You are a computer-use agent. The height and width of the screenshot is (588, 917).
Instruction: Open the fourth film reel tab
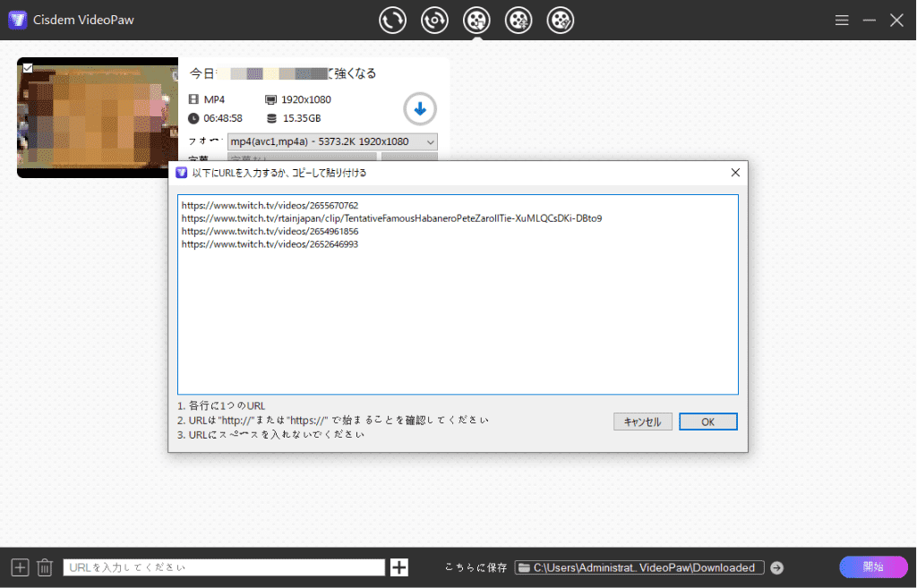pyautogui.click(x=518, y=20)
